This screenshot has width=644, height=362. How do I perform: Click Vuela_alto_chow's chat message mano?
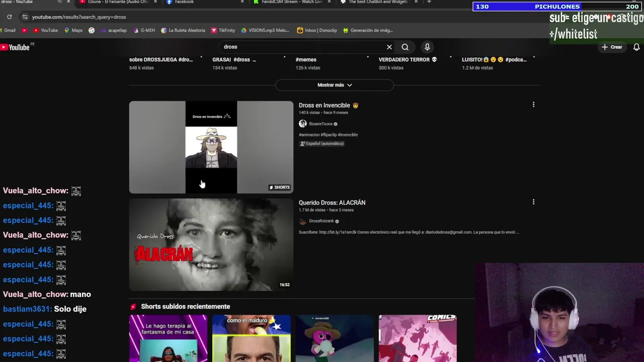coord(80,295)
